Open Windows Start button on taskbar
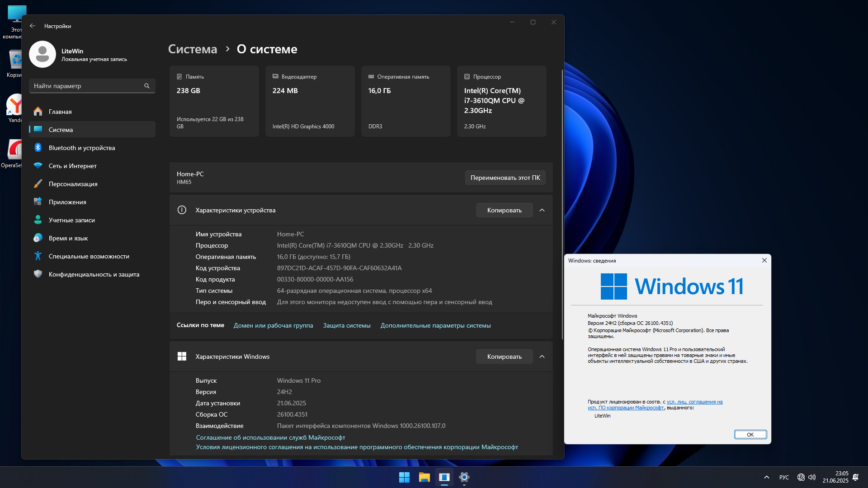The image size is (868, 488). click(404, 477)
